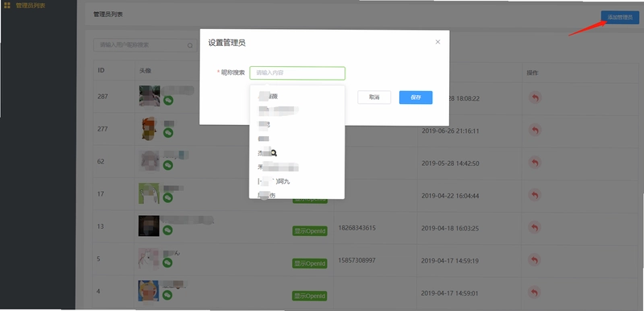
Task: Remove admin in row ID 4
Action: (x=535, y=292)
